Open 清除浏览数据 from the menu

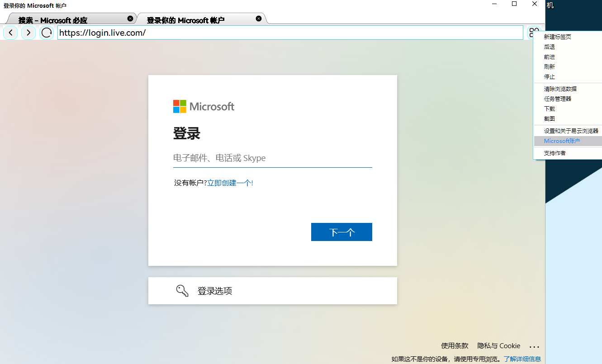click(568, 89)
